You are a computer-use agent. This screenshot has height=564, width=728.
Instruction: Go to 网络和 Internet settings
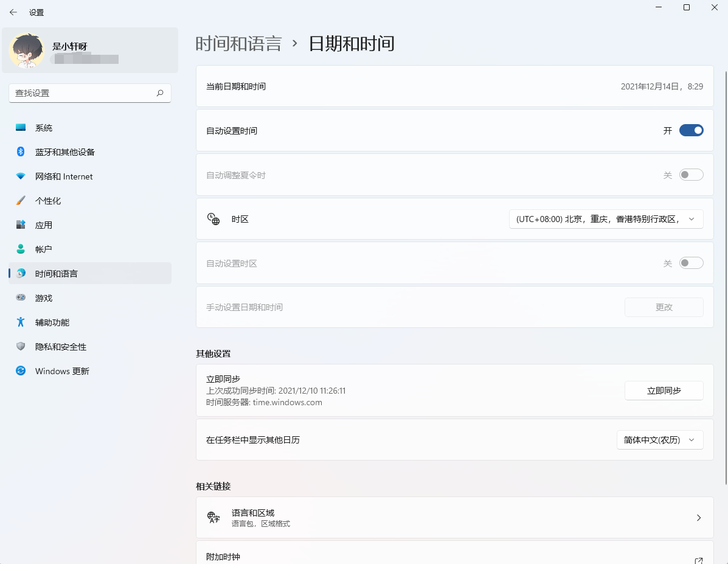pyautogui.click(x=90, y=176)
